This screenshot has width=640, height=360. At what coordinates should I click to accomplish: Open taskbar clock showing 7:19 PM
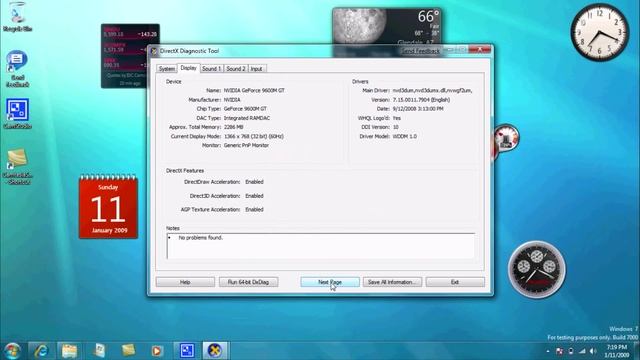tap(617, 351)
